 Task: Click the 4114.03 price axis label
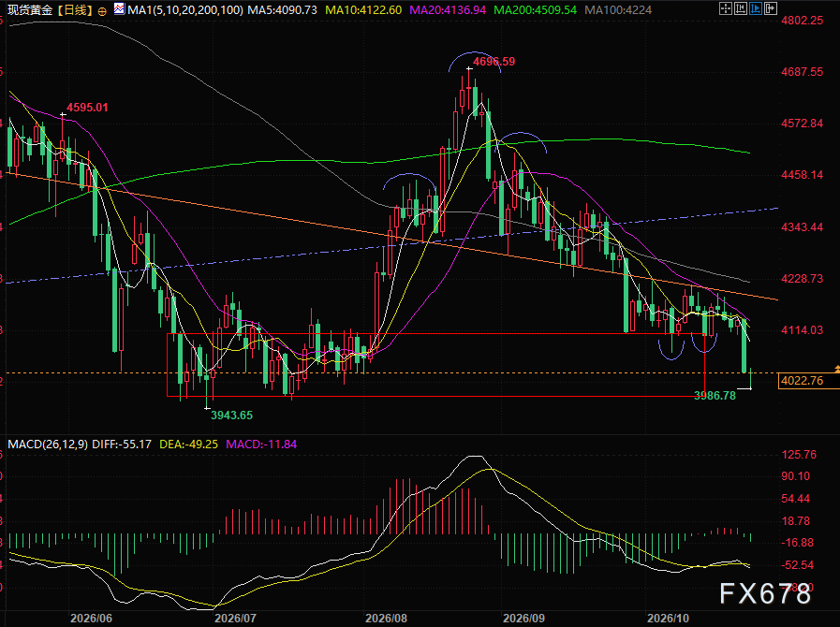click(x=802, y=329)
